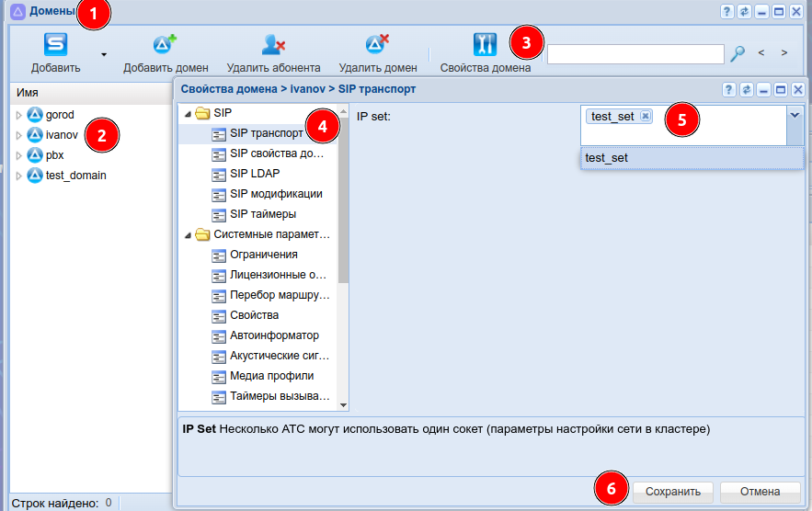The height and width of the screenshot is (511, 812).
Task: Choose test_set from dropdown list
Action: pos(692,158)
